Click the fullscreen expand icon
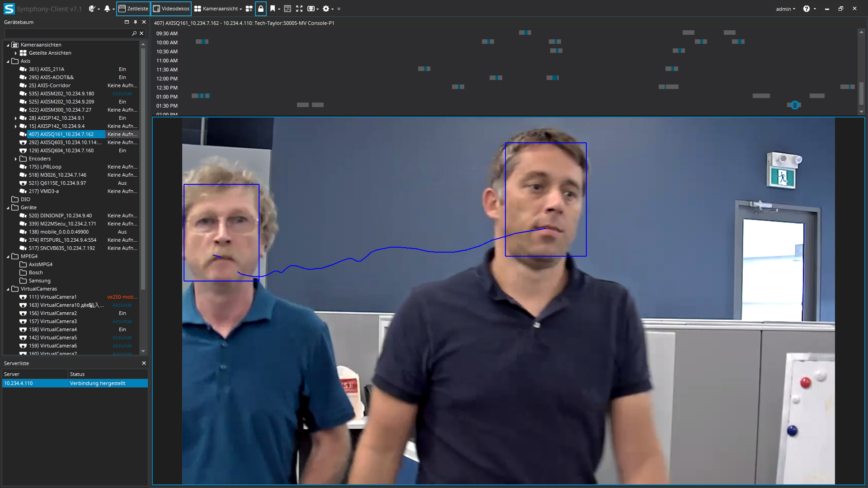The image size is (868, 488). [299, 9]
